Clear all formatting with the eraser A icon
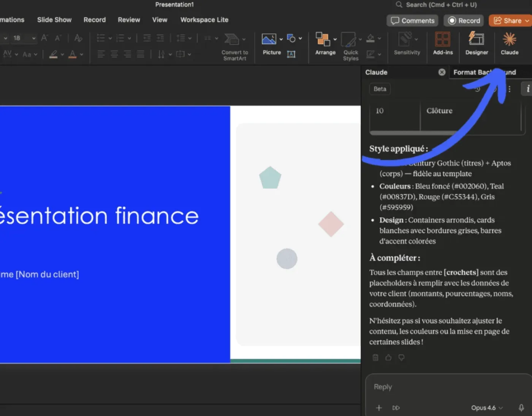 [x=78, y=38]
